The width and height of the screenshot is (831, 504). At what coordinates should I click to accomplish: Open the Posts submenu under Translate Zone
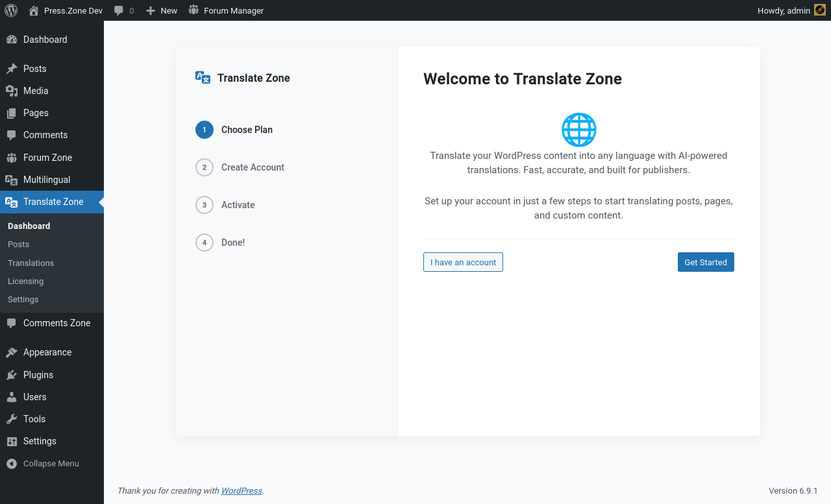click(19, 245)
